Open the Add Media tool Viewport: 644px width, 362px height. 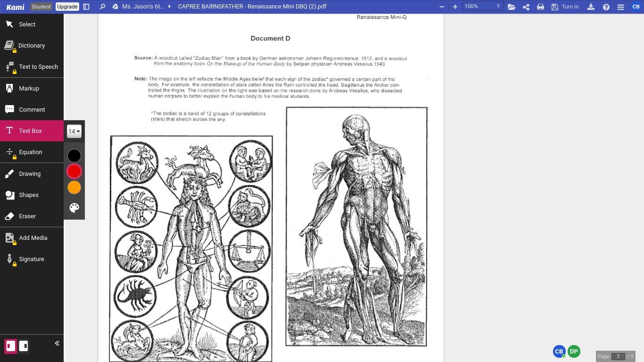[32, 238]
